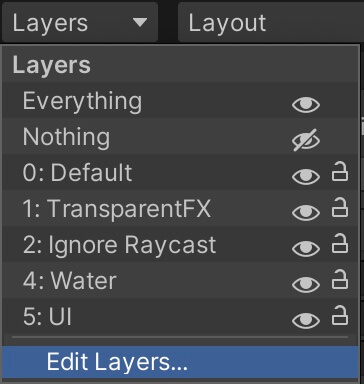Collapse the Layers dropdown arrow
The image size is (364, 384).
click(140, 23)
